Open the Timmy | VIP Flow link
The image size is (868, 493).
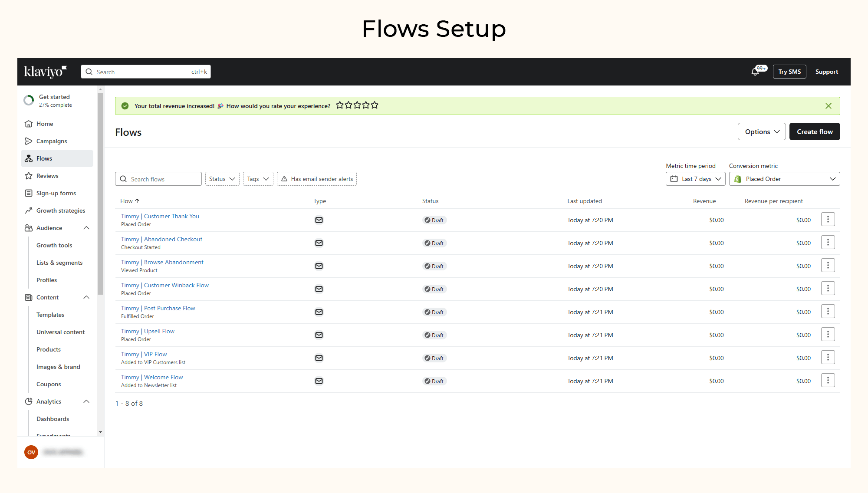click(x=144, y=354)
